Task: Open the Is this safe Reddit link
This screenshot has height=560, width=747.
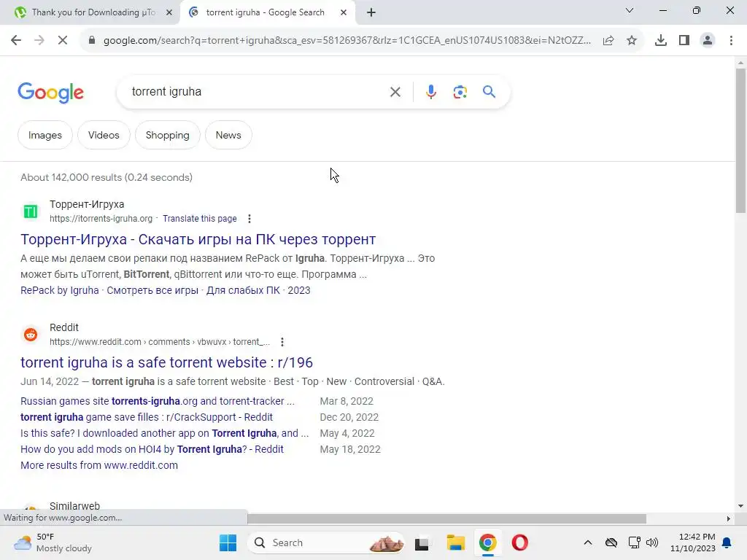Action: click(x=164, y=433)
